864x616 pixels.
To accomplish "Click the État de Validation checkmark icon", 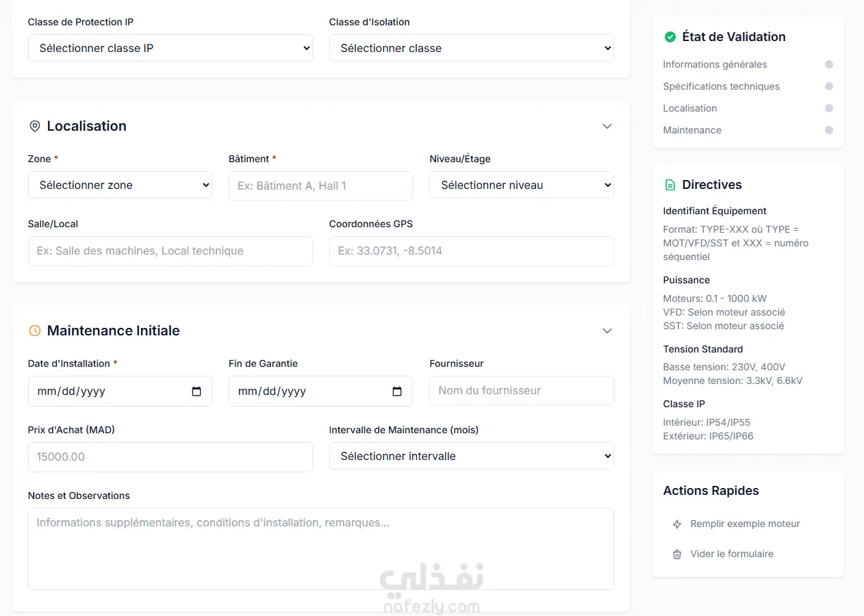I will click(670, 37).
